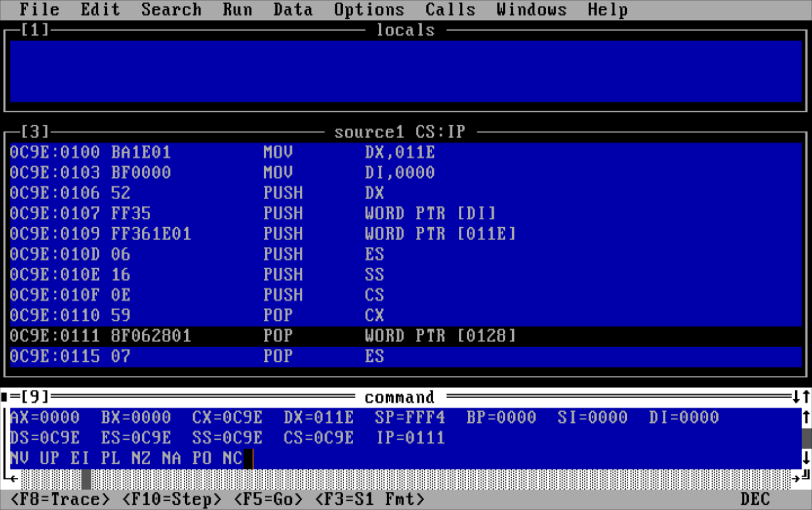Click the PO parity flag
The height and width of the screenshot is (510, 812).
[x=202, y=458]
